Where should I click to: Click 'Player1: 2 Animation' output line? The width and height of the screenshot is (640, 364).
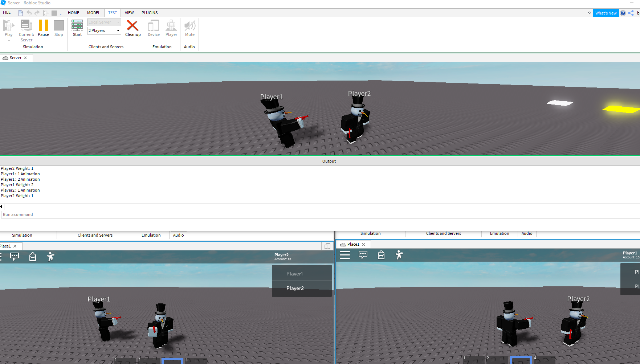tap(20, 179)
